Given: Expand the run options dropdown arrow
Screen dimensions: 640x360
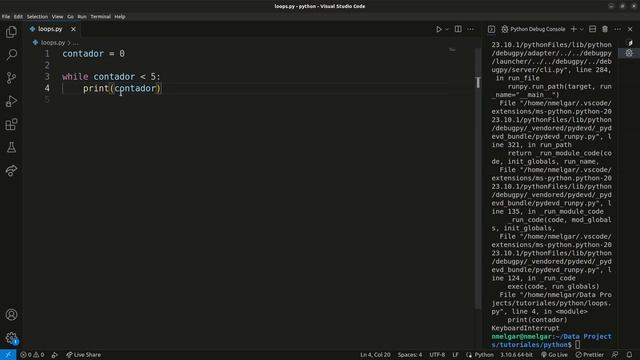Looking at the screenshot, I should click(x=447, y=29).
